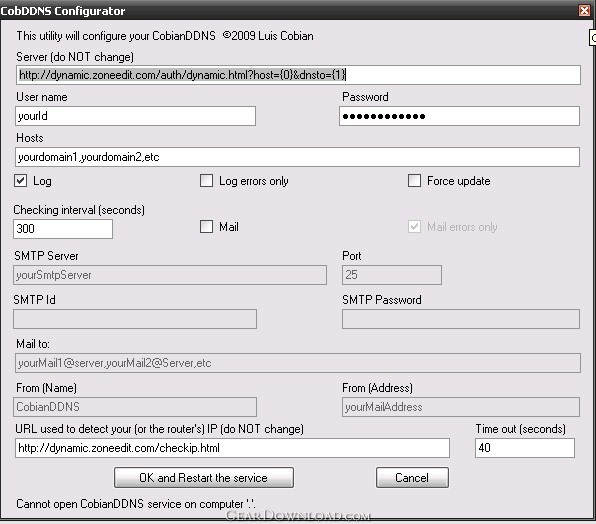Click the Mail errors only checkbox
The width and height of the screenshot is (596, 524).
pos(414,227)
